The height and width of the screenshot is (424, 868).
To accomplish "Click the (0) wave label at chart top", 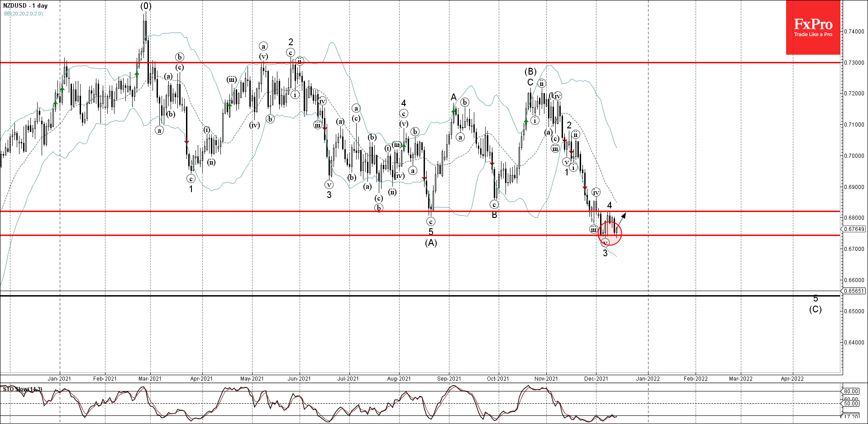I will point(145,6).
